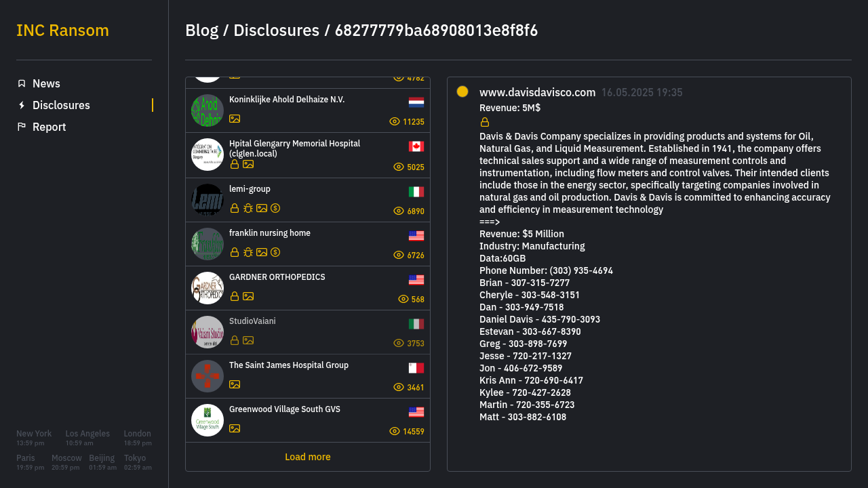This screenshot has height=488, width=868.
Task: Click the image icon under StudioVaiani
Action: coord(248,340)
